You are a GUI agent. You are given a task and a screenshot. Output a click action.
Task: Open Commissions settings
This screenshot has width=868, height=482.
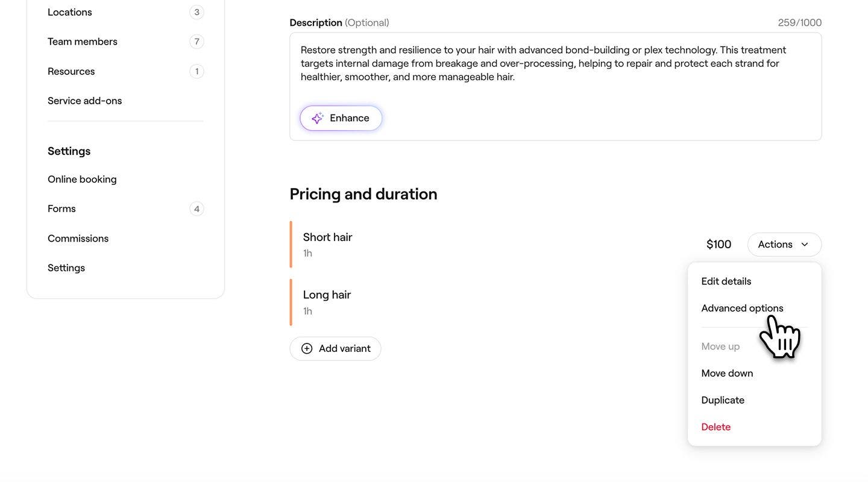click(78, 238)
